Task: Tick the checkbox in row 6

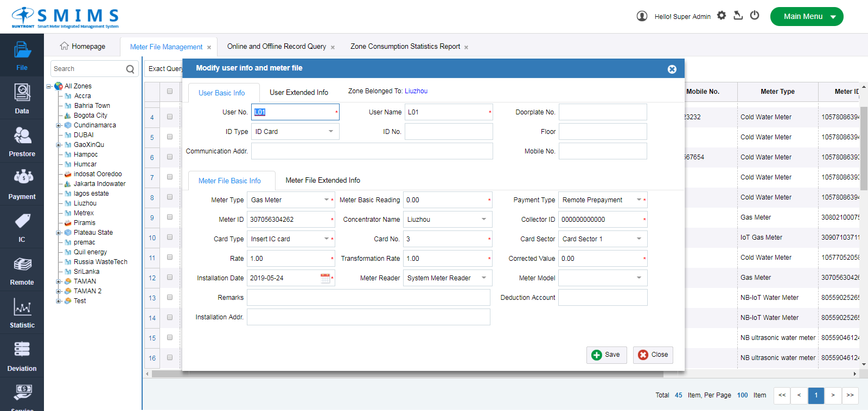Action: click(170, 157)
